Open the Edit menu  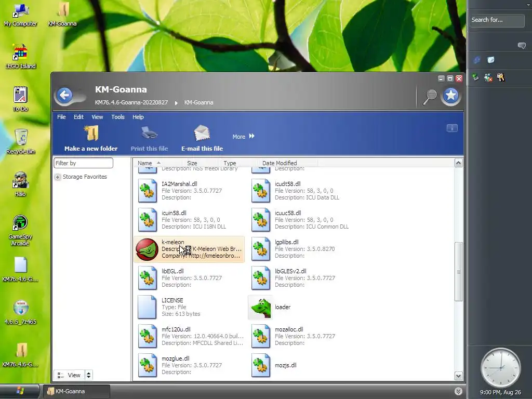pyautogui.click(x=79, y=117)
